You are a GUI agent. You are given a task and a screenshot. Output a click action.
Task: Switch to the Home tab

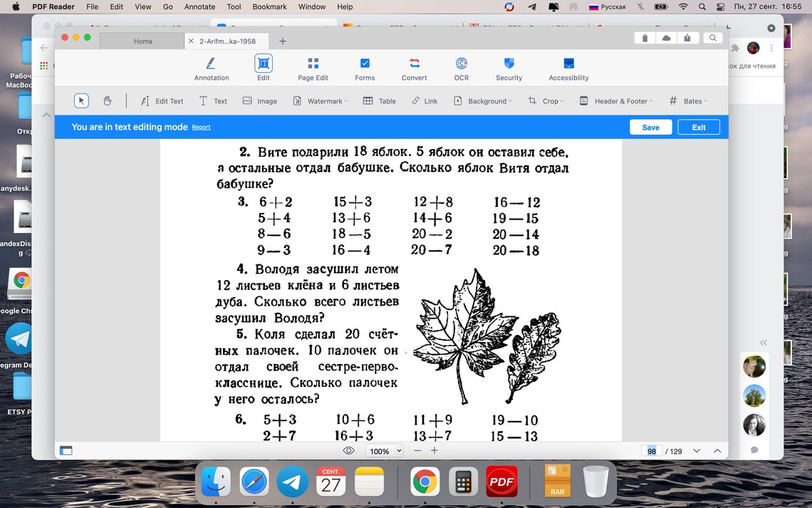coord(142,41)
